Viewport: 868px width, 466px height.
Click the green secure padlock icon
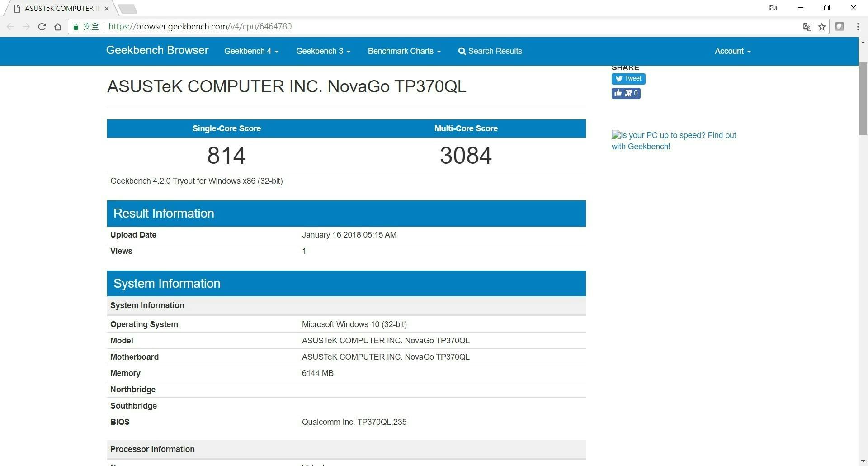click(x=76, y=27)
